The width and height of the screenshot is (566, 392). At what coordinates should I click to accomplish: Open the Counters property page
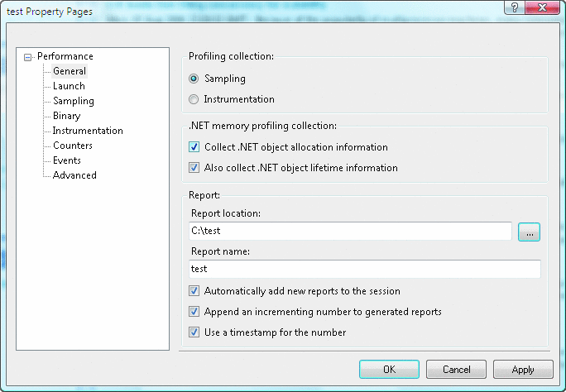[73, 146]
